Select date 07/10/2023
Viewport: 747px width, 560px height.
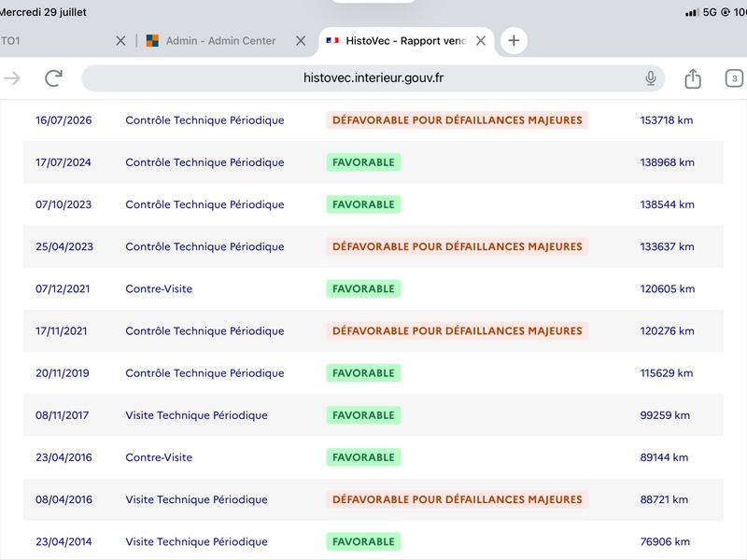pos(63,204)
